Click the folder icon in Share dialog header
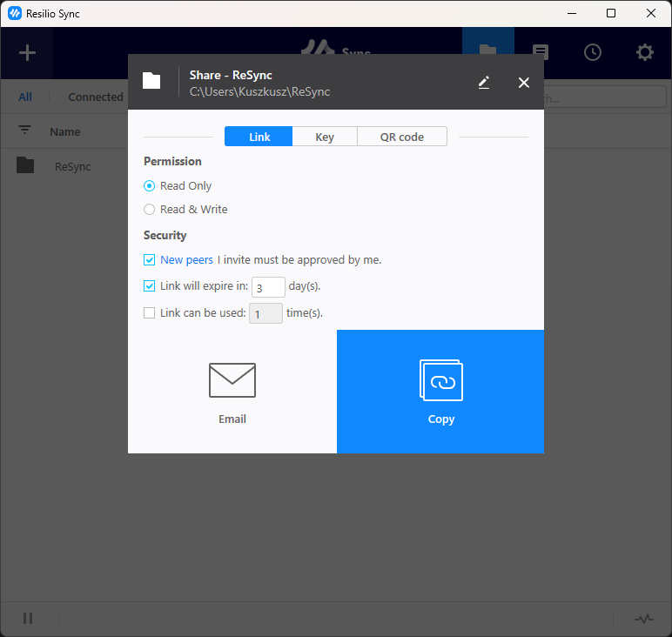The image size is (672, 637). click(x=151, y=81)
